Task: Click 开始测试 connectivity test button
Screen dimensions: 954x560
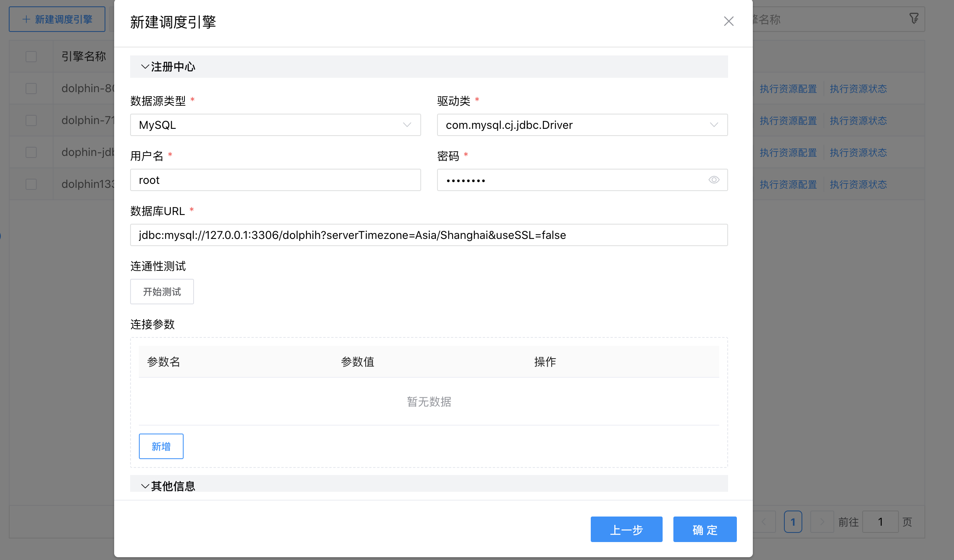Action: [162, 292]
